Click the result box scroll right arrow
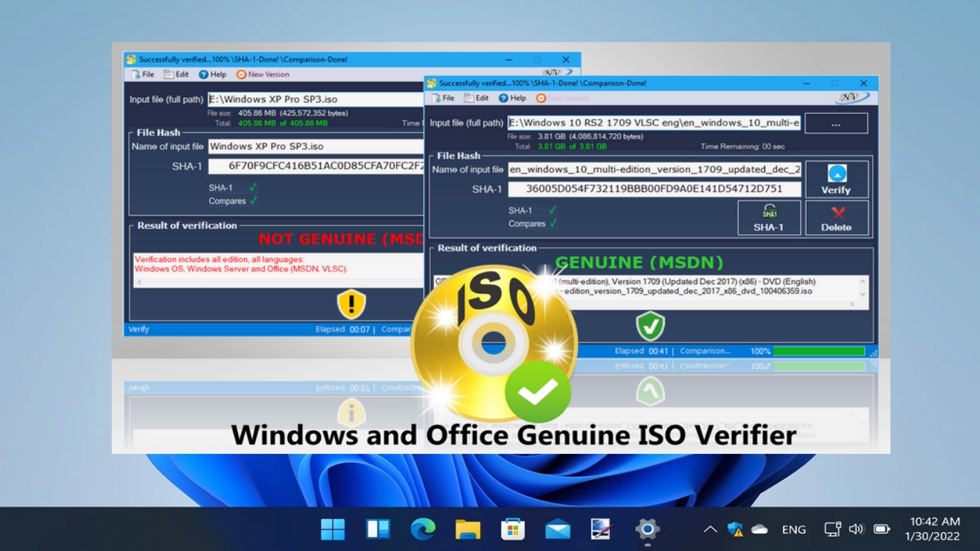Screen dimensions: 980x551 coord(852,304)
